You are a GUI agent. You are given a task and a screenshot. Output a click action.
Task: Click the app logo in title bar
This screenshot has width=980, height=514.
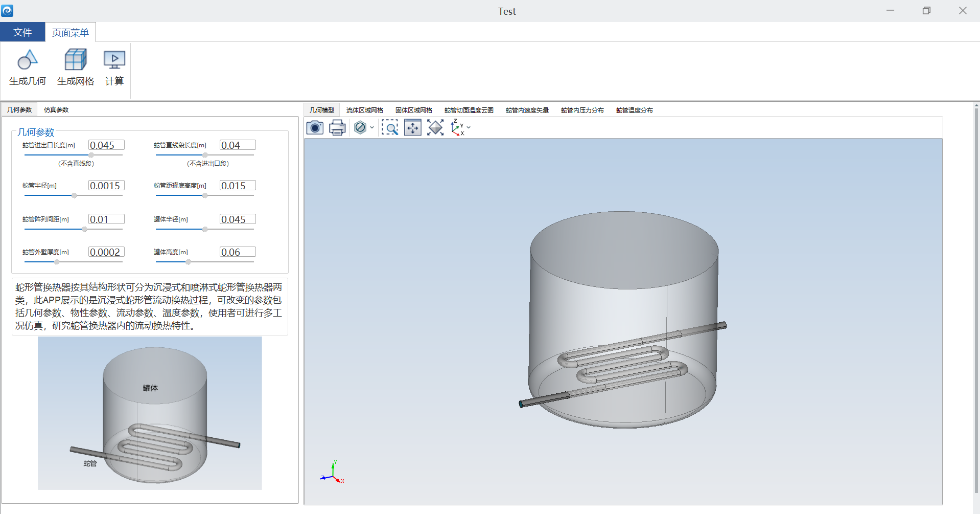[7, 11]
